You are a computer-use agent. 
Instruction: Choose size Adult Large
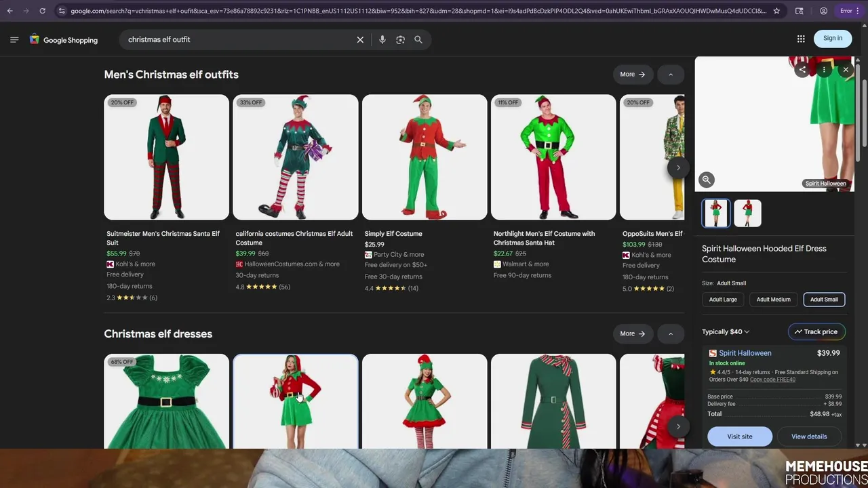click(723, 300)
